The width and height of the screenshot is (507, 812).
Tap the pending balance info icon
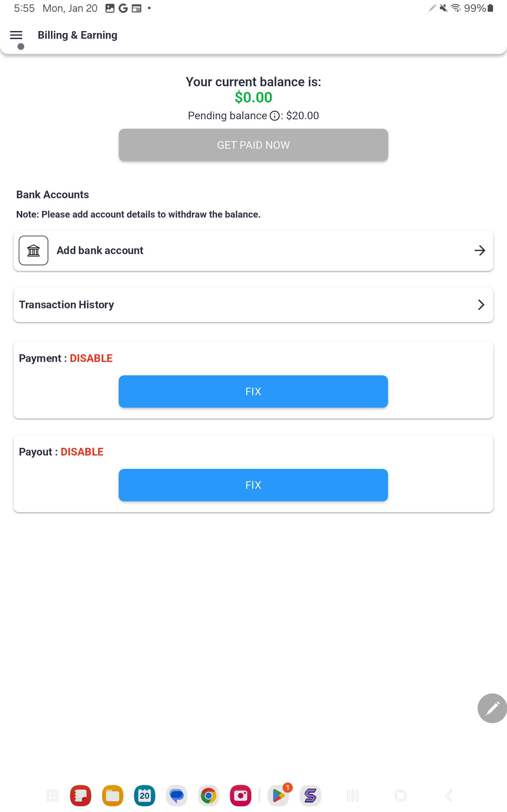(x=275, y=116)
